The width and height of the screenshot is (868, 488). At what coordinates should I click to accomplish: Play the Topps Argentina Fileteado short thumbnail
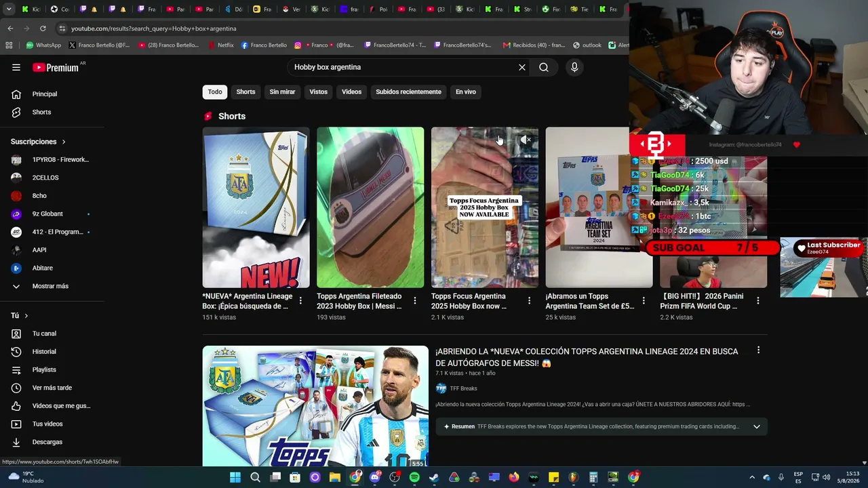coord(370,207)
